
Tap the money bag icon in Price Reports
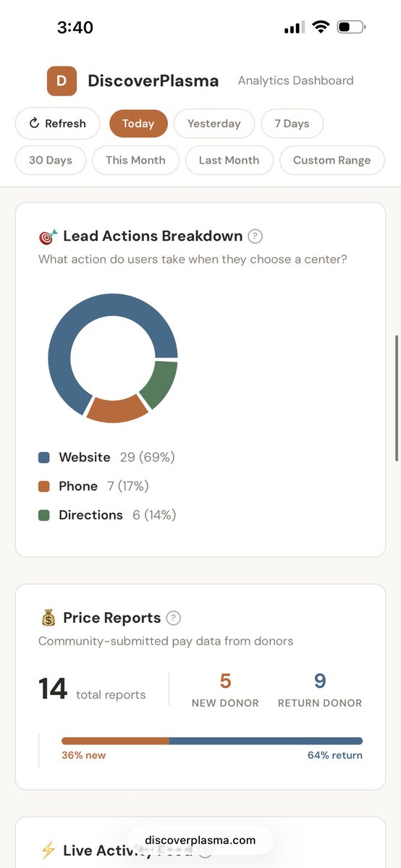coord(48,618)
